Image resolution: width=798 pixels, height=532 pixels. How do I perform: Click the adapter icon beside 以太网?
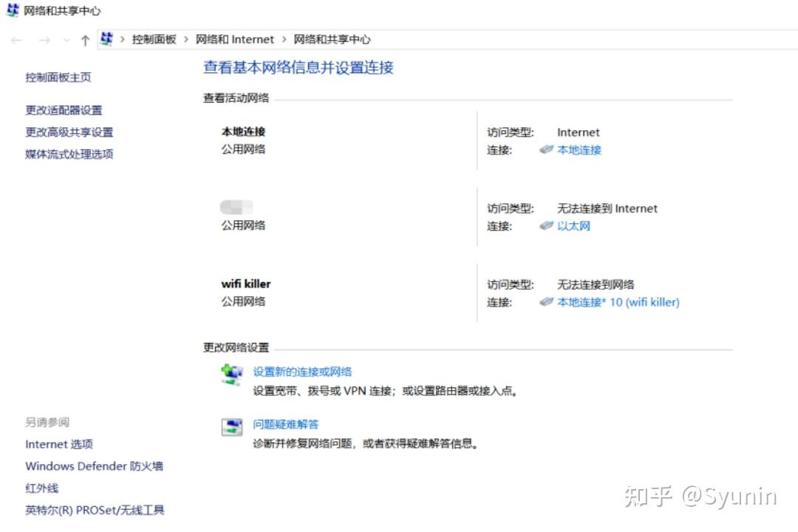click(x=546, y=225)
